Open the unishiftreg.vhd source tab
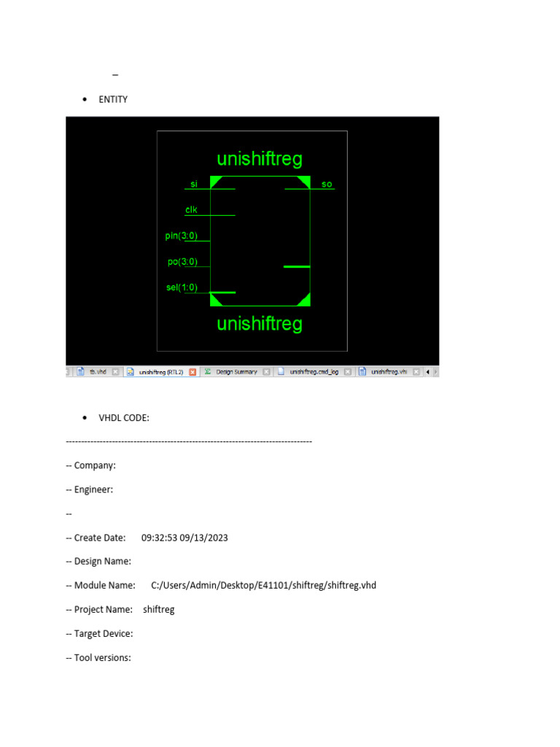 pos(389,372)
